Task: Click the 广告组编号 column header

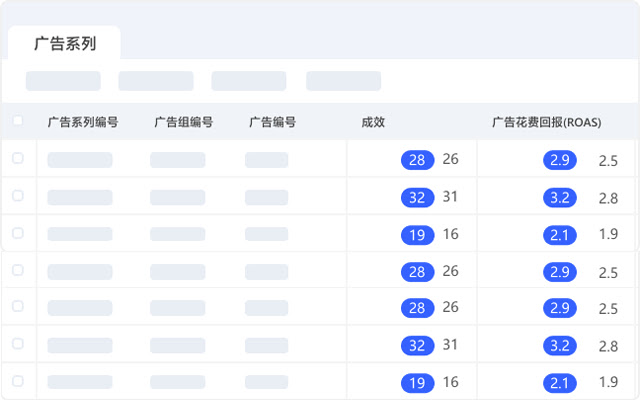Action: [184, 122]
